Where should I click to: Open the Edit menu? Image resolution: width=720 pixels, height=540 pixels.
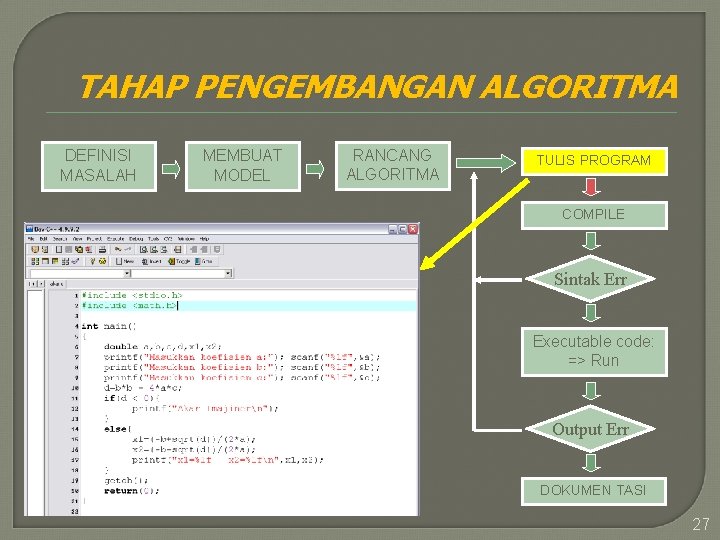(44, 239)
